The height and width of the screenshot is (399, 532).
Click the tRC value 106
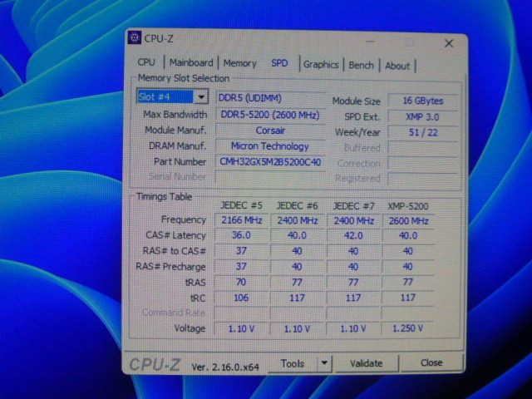(x=242, y=298)
